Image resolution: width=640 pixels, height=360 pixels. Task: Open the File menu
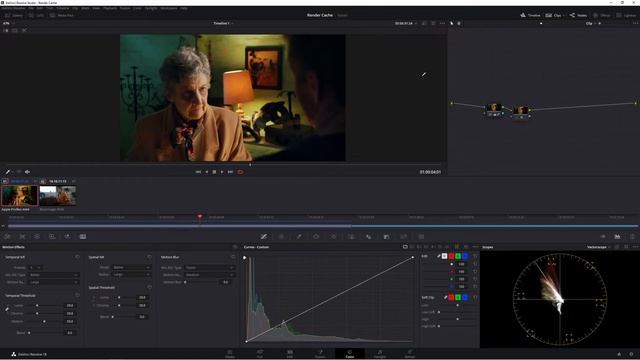pyautogui.click(x=31, y=8)
